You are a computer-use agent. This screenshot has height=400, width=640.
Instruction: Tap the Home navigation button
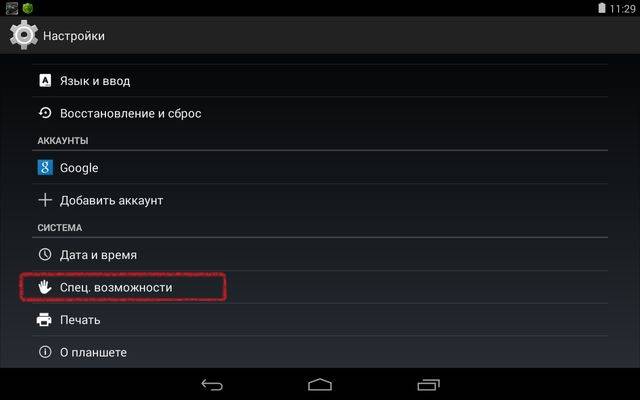pos(320,384)
